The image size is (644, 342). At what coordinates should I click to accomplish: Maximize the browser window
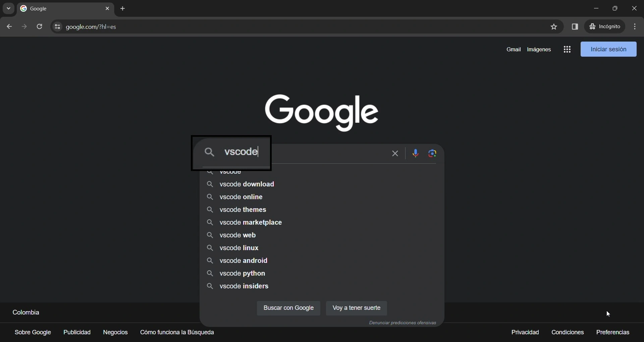[x=615, y=9]
